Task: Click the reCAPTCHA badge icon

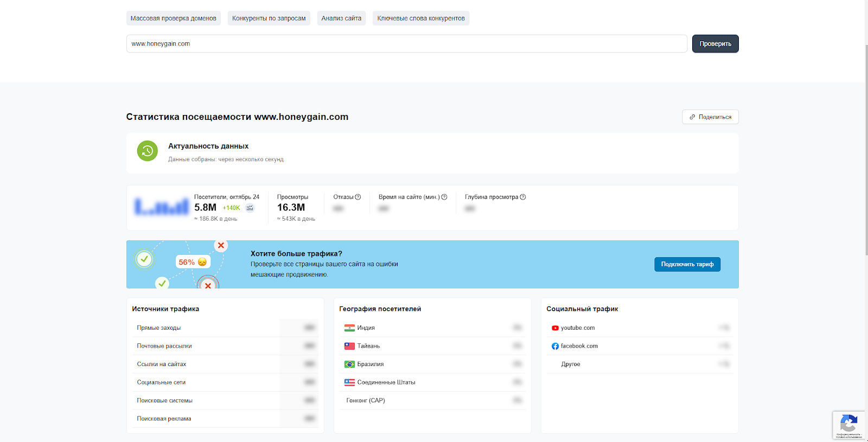Action: point(848,424)
